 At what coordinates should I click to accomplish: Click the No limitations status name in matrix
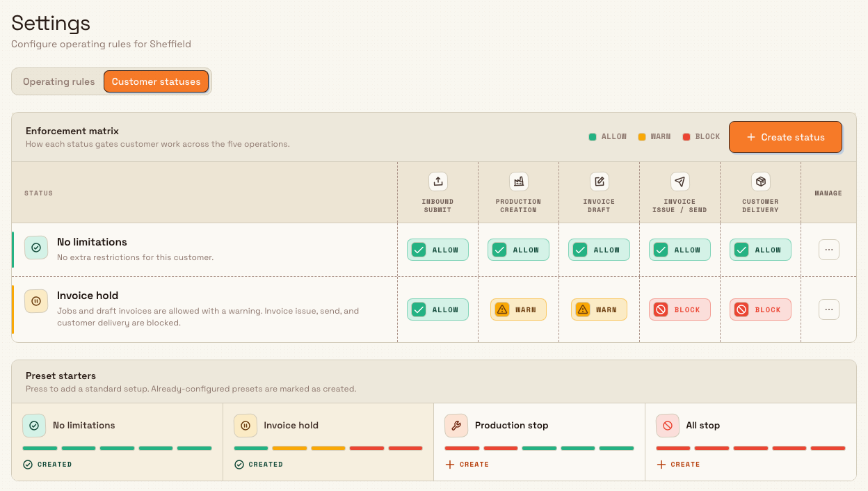(x=92, y=242)
